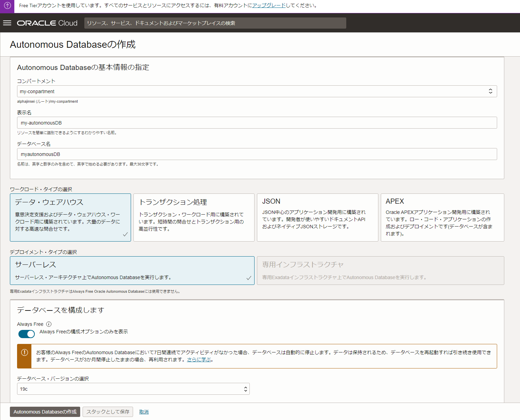This screenshot has width=520, height=420.
Task: Click the デプロイメント・タイプの選択 label
Action: [43, 252]
